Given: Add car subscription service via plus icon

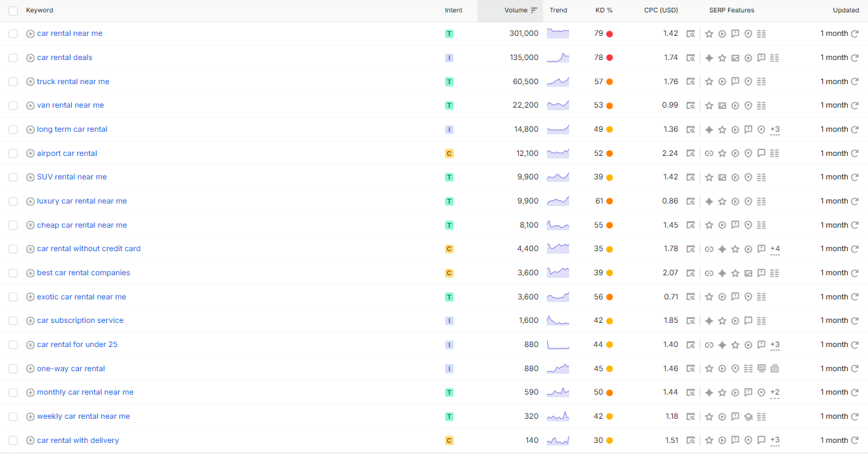Looking at the screenshot, I should pos(30,321).
